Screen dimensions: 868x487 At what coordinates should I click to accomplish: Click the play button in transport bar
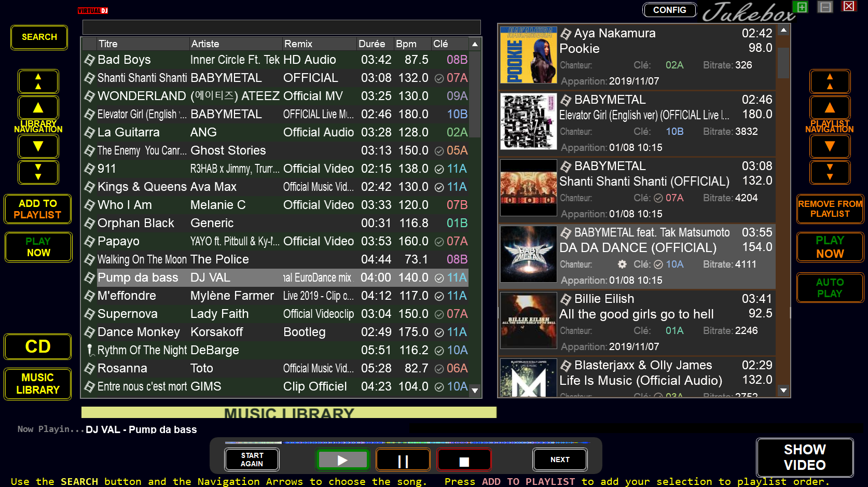coord(342,460)
